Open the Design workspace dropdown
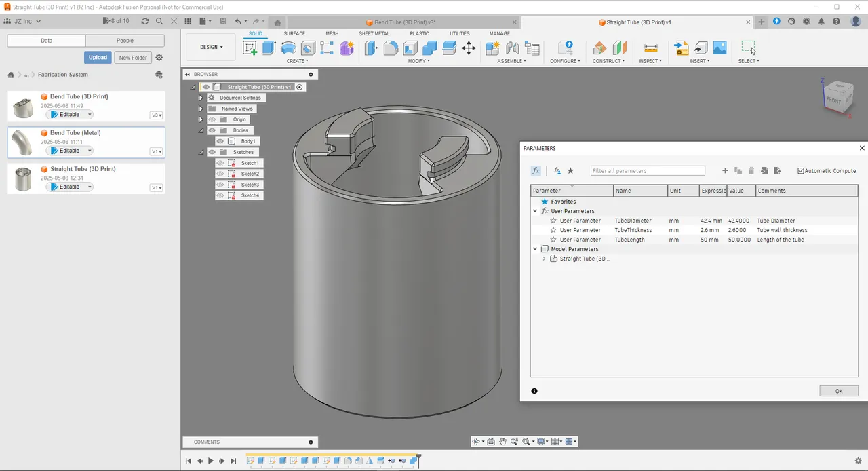The image size is (868, 471). (212, 48)
